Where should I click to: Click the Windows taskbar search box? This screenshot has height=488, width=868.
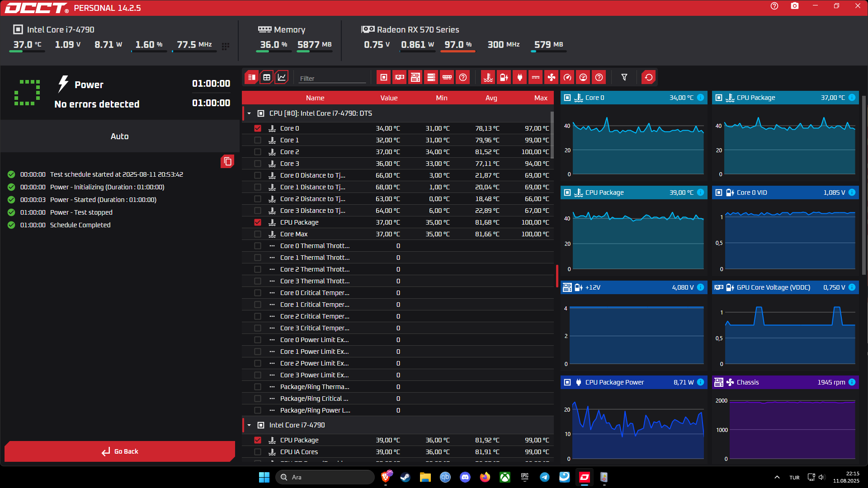(x=325, y=477)
